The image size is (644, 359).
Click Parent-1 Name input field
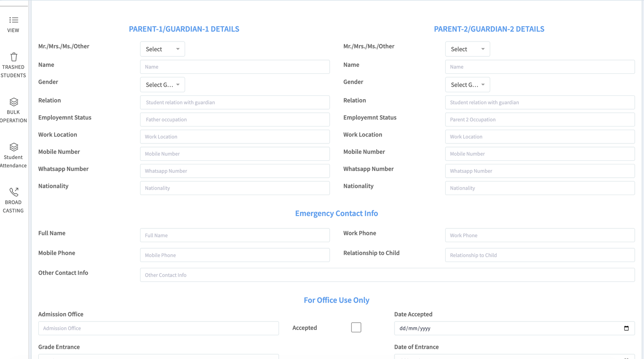click(235, 67)
